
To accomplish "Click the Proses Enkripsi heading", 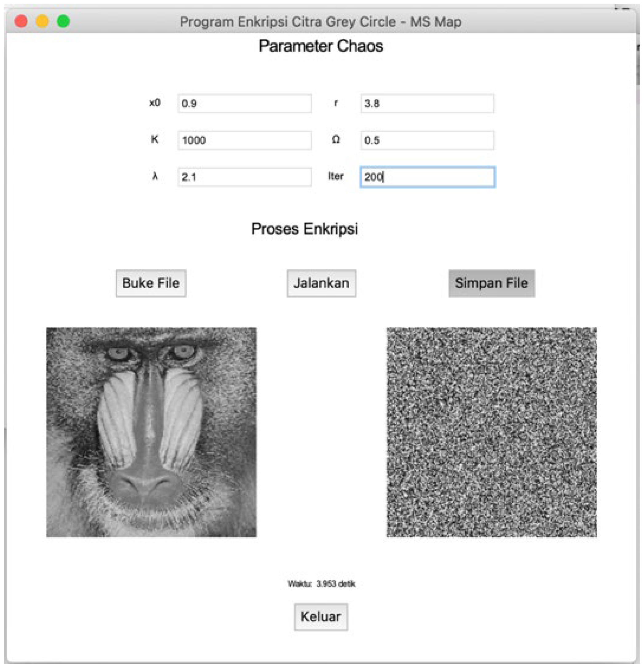I will pos(304,229).
